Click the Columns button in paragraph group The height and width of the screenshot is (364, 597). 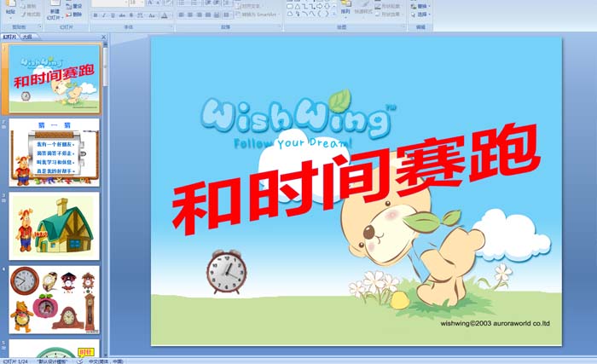click(x=227, y=14)
